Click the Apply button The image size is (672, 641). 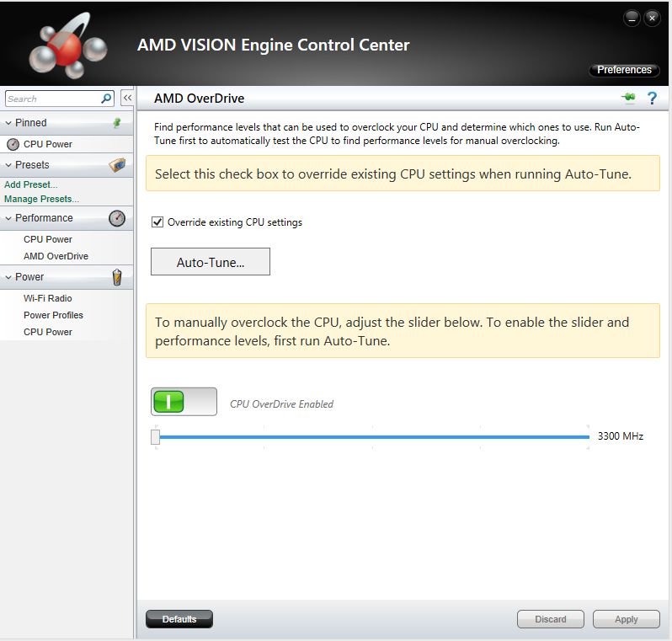627,619
